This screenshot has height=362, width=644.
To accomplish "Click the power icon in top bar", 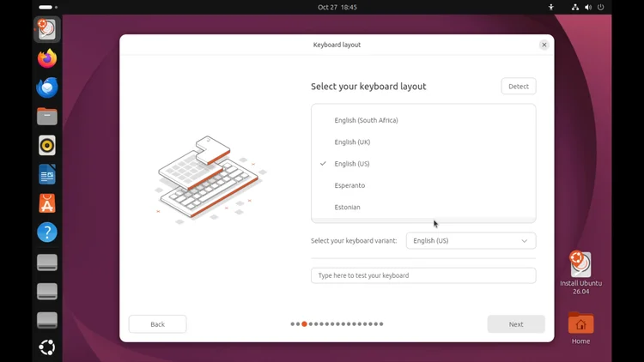I will tap(600, 7).
